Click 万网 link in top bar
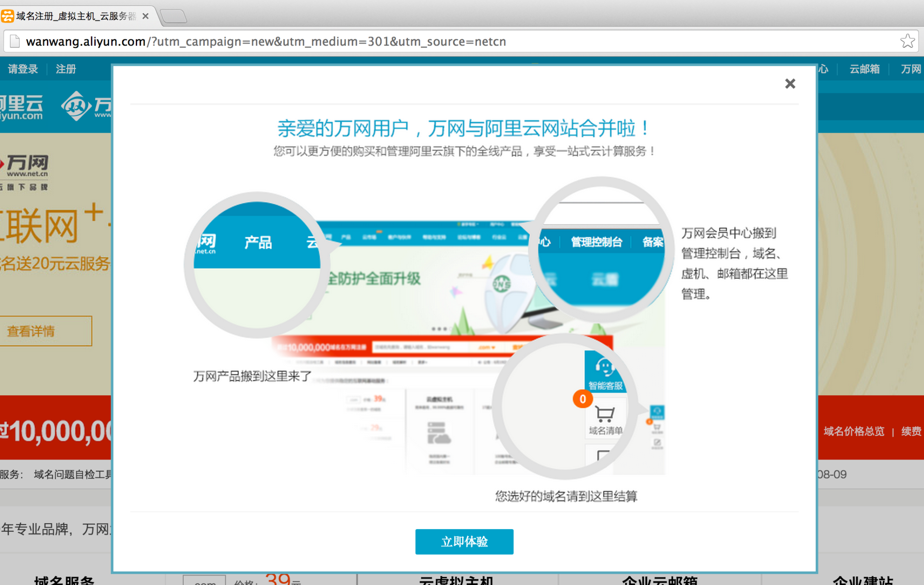924x585 pixels. (x=911, y=69)
